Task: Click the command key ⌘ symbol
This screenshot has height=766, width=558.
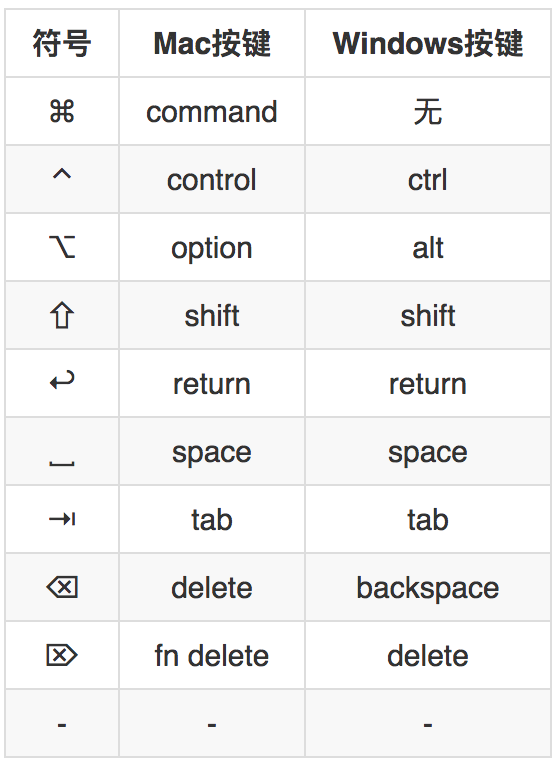Action: pos(62,111)
